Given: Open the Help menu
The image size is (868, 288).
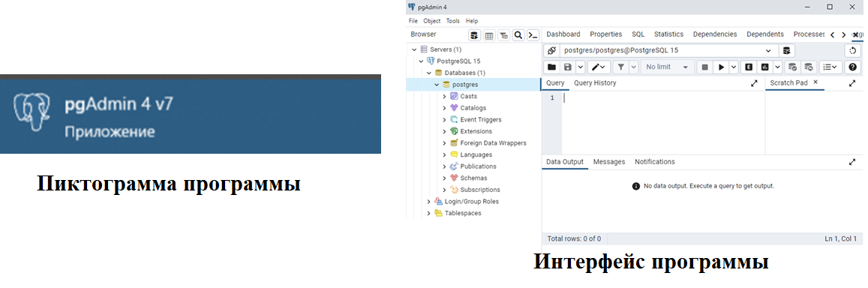Looking at the screenshot, I should tap(472, 21).
